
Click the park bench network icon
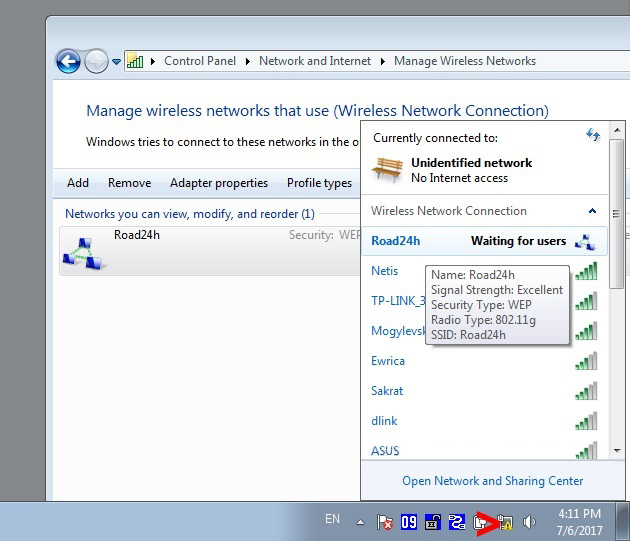pyautogui.click(x=387, y=170)
